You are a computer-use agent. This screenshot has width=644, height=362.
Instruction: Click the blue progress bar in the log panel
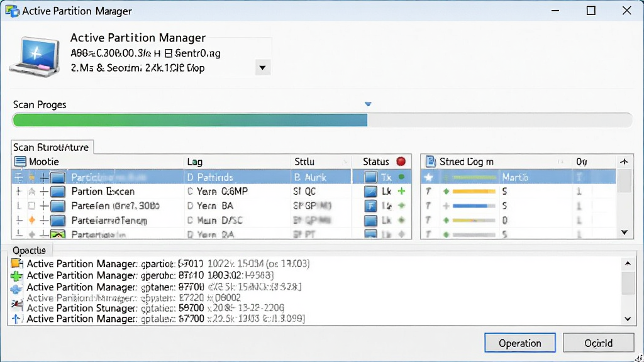(x=474, y=206)
